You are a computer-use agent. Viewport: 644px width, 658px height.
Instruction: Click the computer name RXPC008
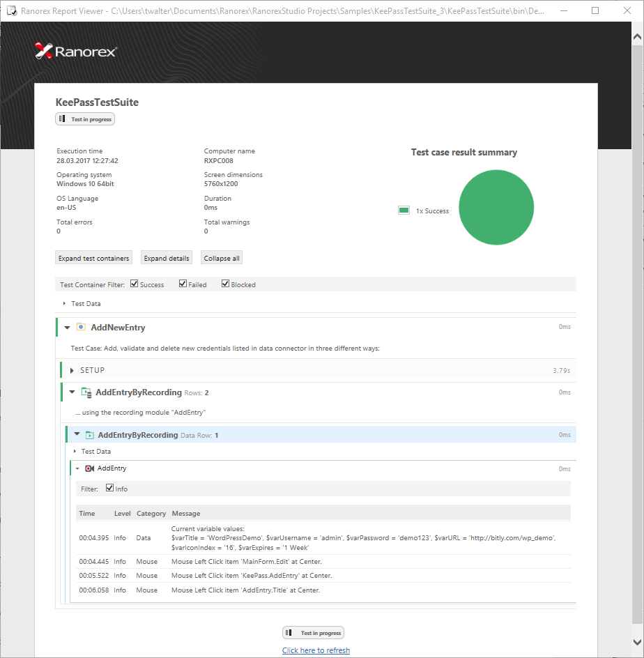219,161
